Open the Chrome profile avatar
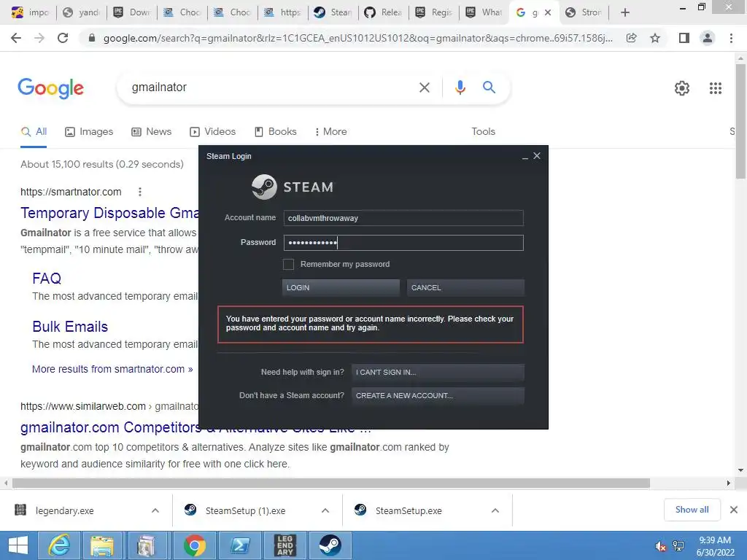 [x=708, y=38]
